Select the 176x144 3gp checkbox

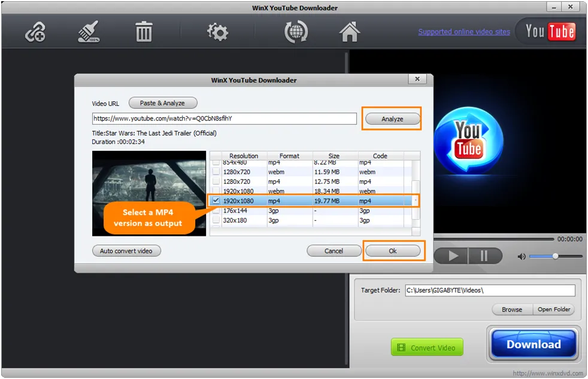[216, 211]
